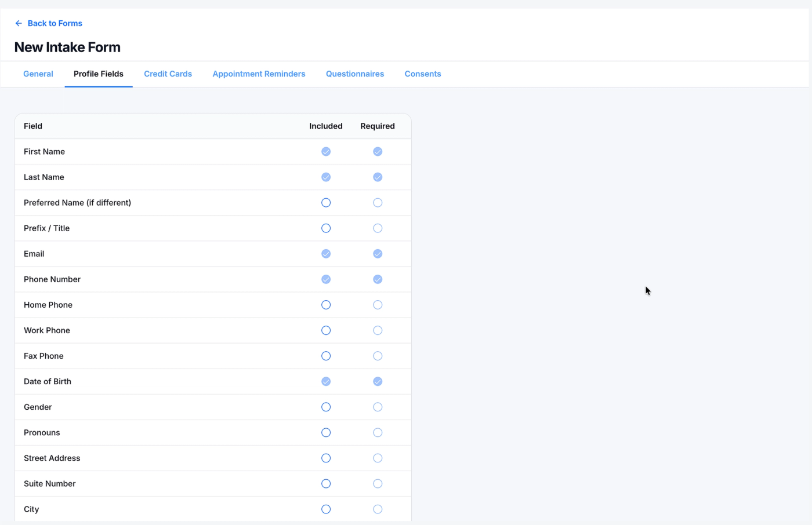Include the Fax Phone field

tap(326, 356)
